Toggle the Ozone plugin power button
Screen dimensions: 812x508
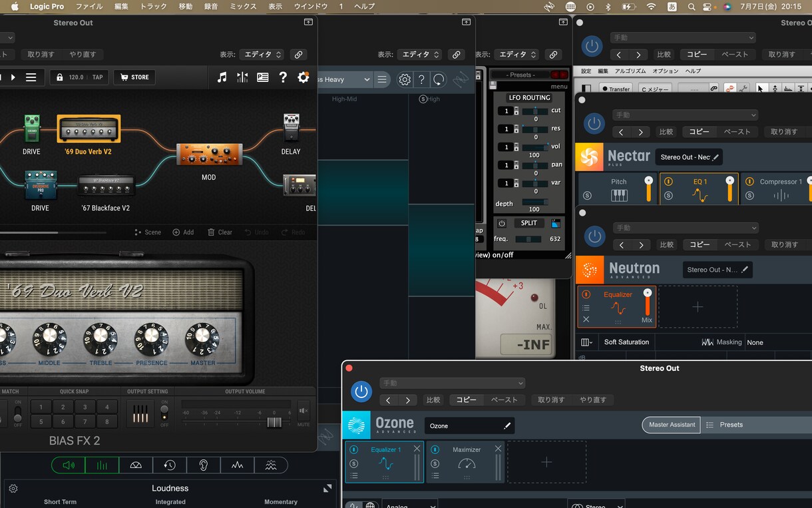[361, 391]
